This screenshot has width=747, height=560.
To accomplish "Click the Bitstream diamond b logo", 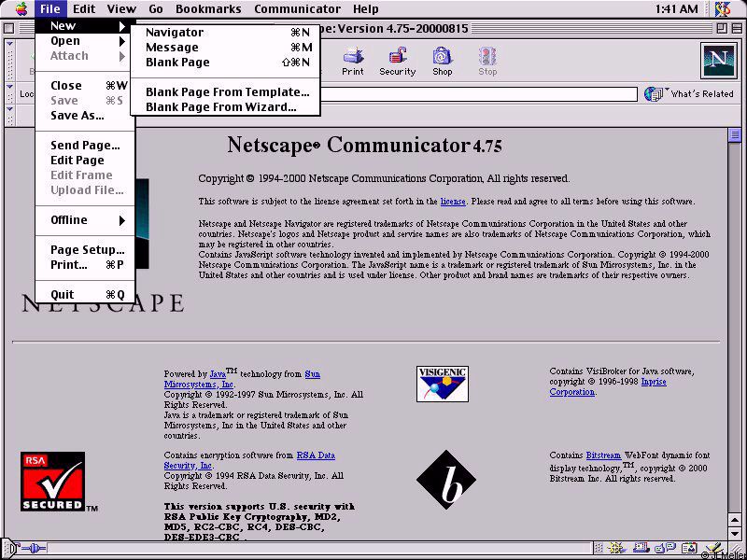I will (x=446, y=480).
